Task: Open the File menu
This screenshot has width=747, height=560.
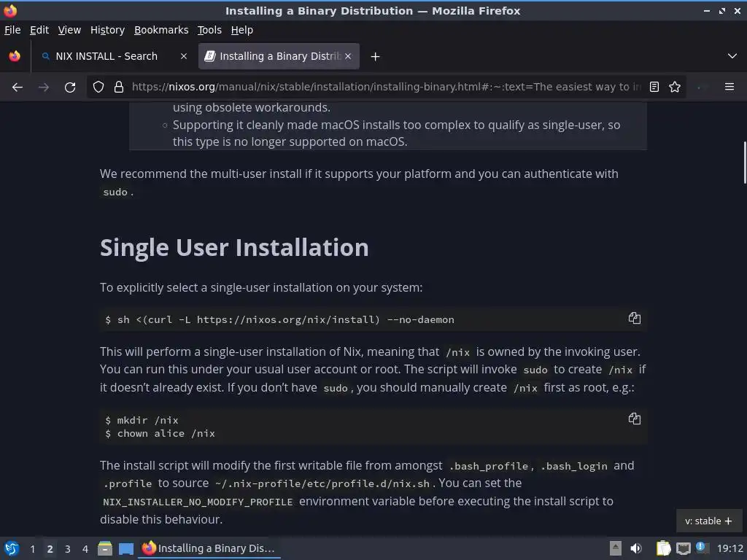Action: point(12,30)
